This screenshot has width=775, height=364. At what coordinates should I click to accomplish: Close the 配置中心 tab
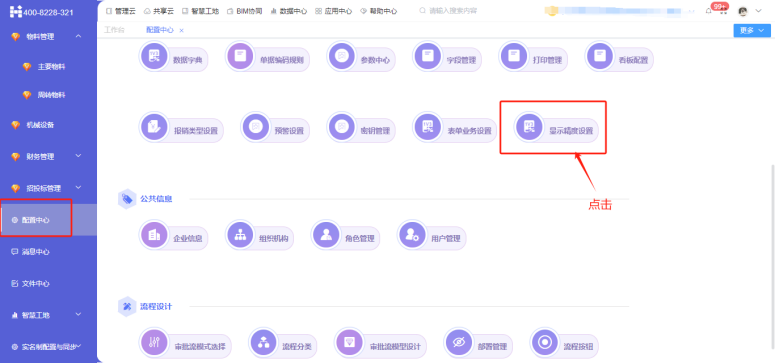[181, 31]
